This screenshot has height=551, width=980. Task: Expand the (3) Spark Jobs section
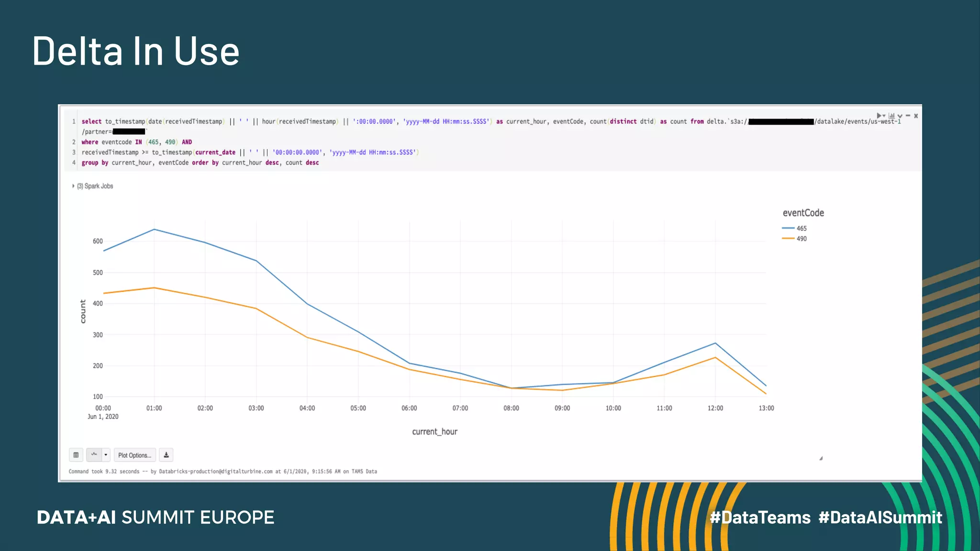pos(94,186)
